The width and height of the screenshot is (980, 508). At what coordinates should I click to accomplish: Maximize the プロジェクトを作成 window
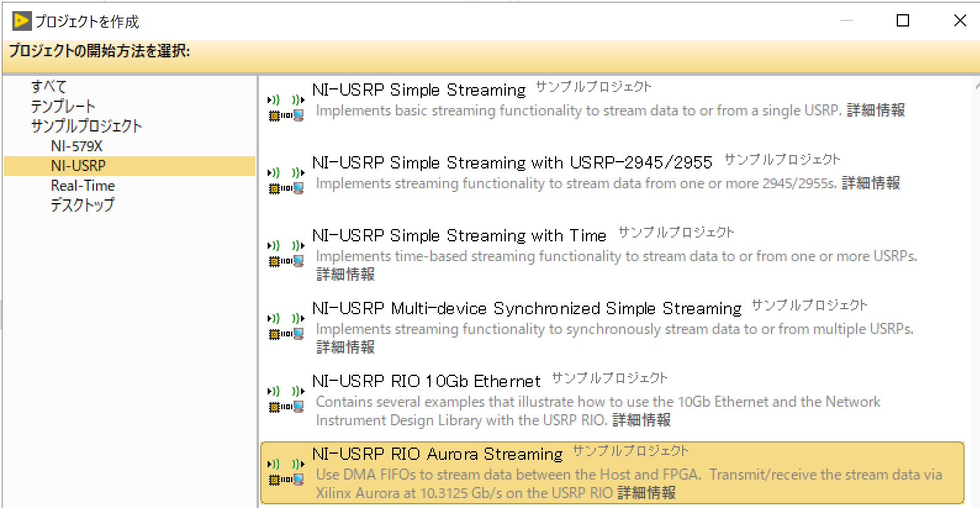point(903,21)
